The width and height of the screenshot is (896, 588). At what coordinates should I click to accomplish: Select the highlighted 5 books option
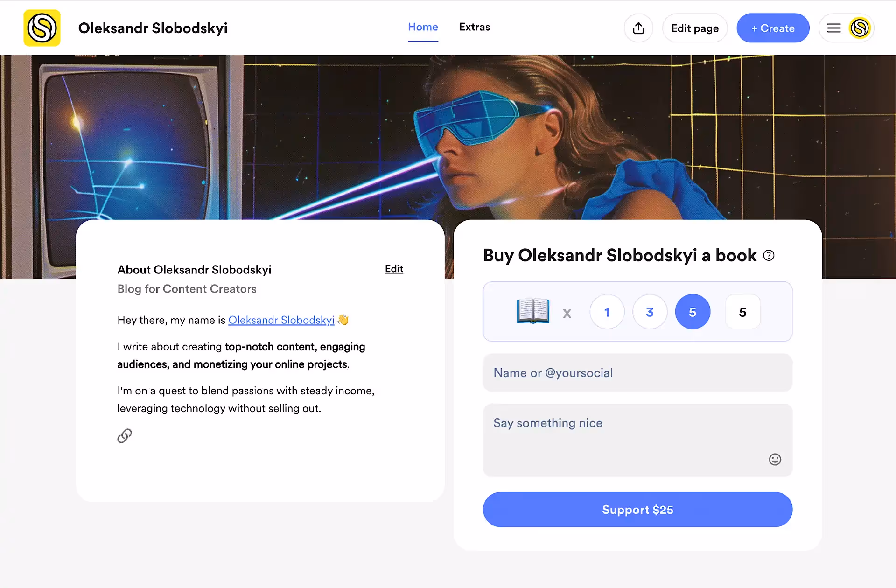tap(693, 312)
